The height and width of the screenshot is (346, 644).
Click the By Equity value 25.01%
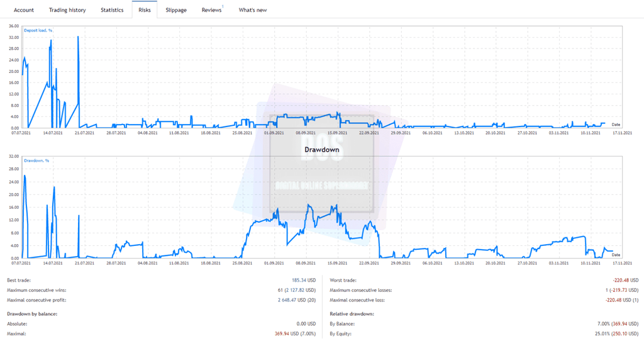point(616,333)
